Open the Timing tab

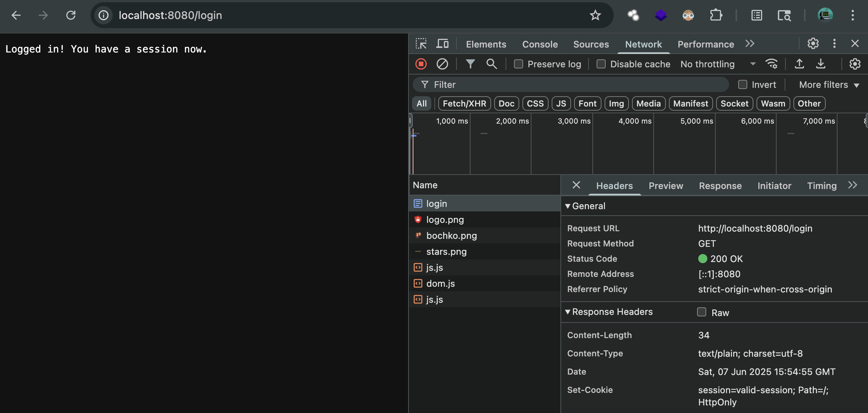pos(822,186)
